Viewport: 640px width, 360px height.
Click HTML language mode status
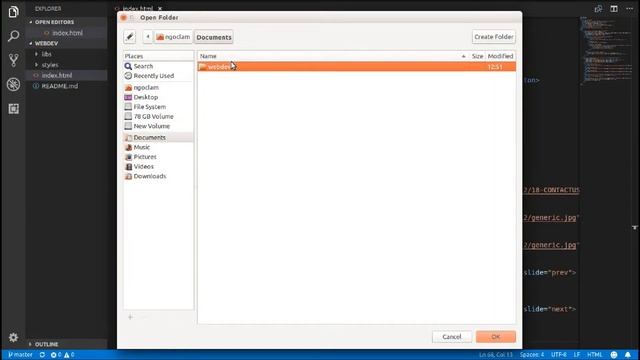(595, 355)
